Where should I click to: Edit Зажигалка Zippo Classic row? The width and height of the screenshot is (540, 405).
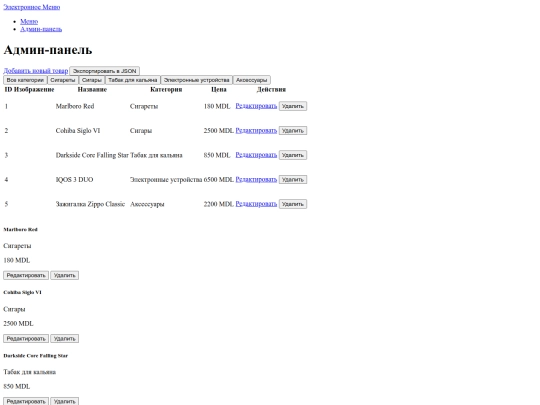pyautogui.click(x=256, y=204)
